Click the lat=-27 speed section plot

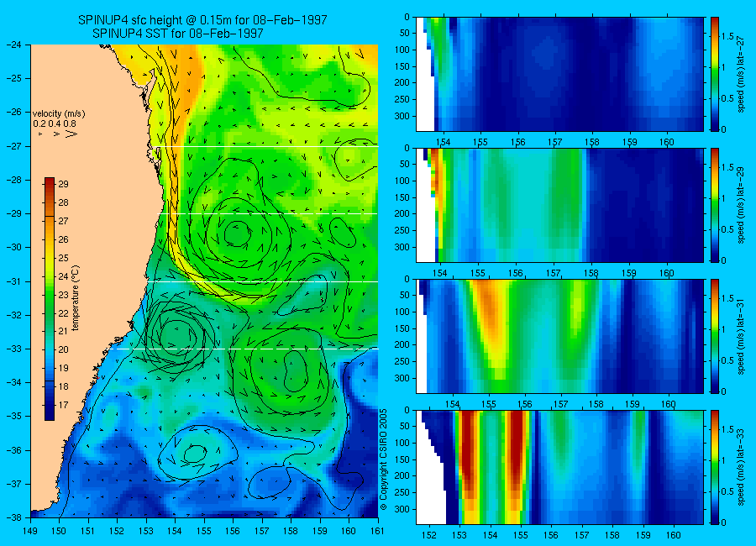[x=559, y=74]
